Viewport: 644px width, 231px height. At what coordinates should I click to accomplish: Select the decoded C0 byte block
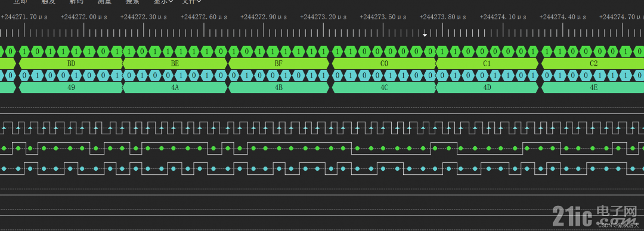point(384,64)
